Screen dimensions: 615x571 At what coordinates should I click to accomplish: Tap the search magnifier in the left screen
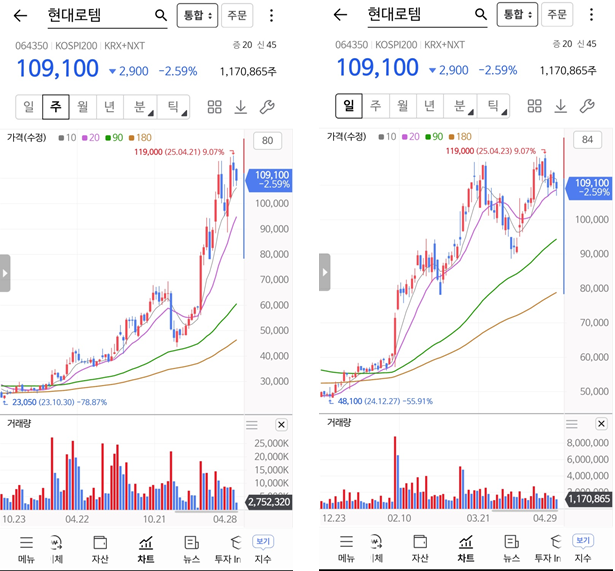point(160,15)
